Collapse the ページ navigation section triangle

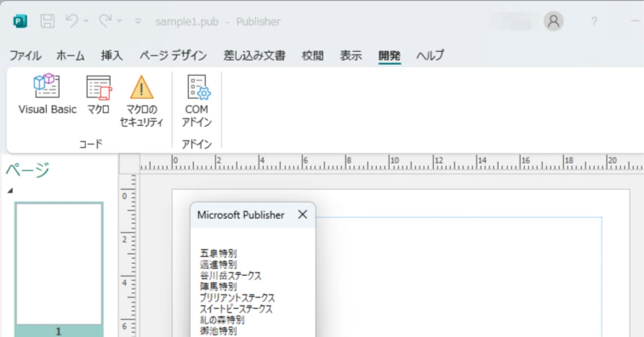10,191
